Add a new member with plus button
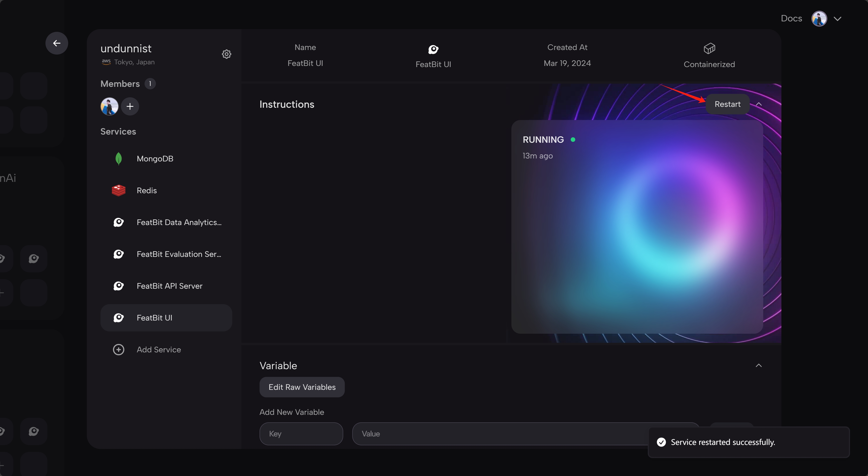868x476 pixels. 130,107
